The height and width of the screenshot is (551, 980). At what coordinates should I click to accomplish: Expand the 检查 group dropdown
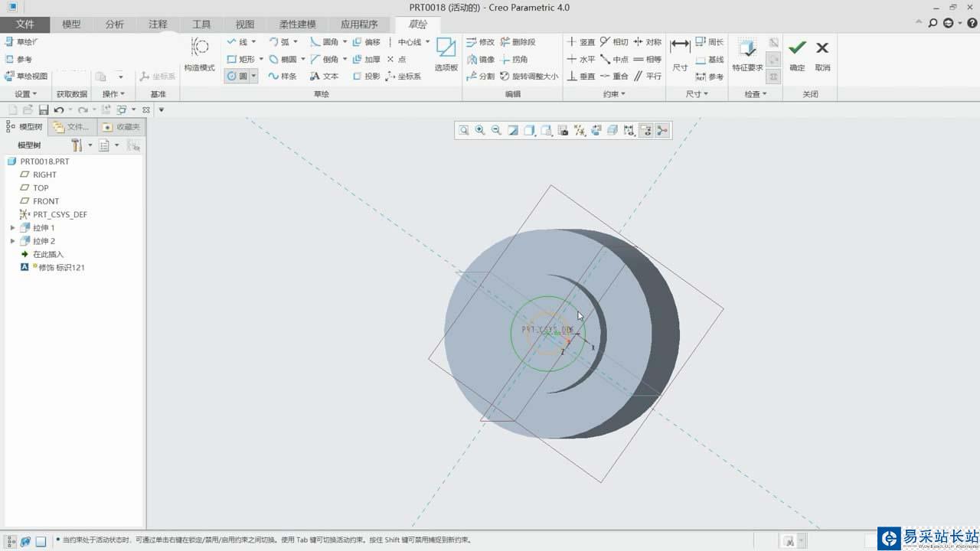point(756,94)
